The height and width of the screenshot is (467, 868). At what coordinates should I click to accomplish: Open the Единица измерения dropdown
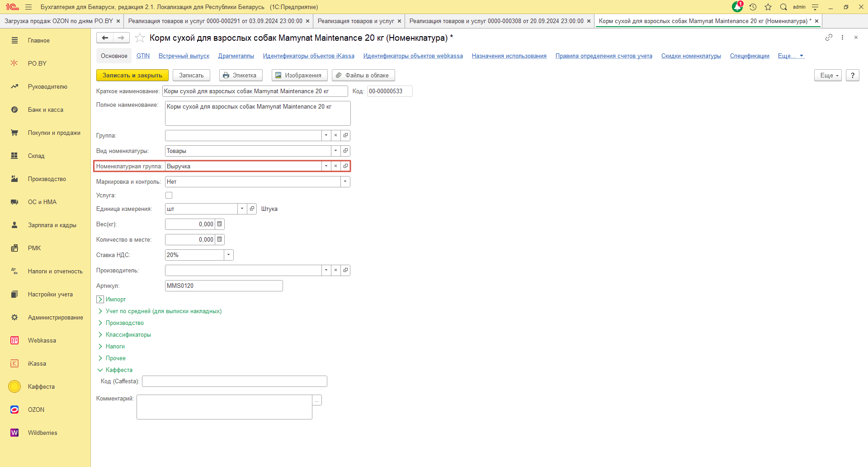242,209
